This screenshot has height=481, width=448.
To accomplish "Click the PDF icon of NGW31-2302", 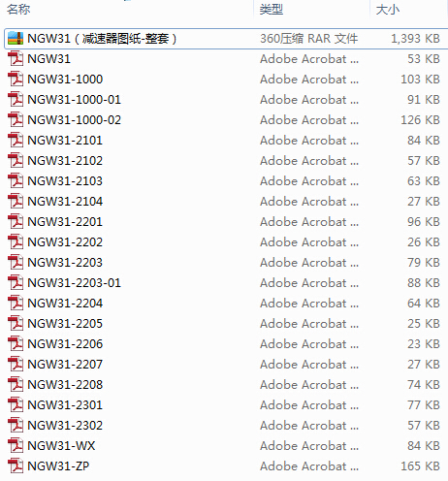I will pos(16,425).
